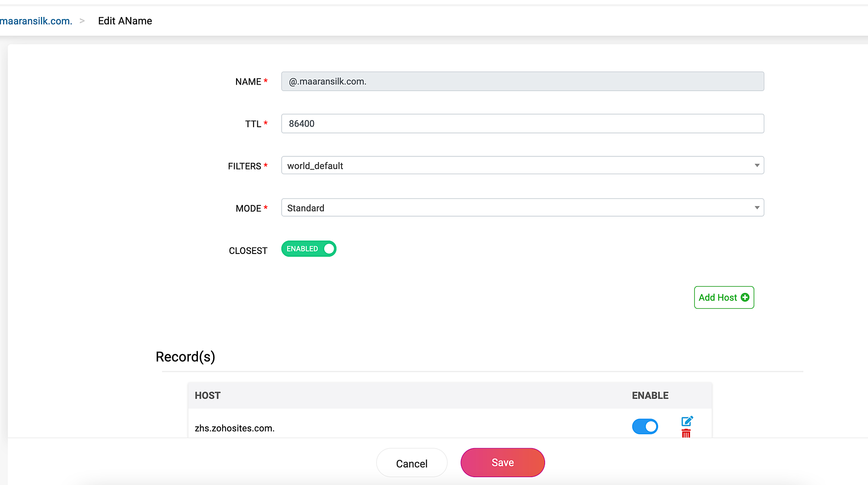Image resolution: width=868 pixels, height=485 pixels.
Task: Click the breadcrumb separator arrow
Action: 82,21
